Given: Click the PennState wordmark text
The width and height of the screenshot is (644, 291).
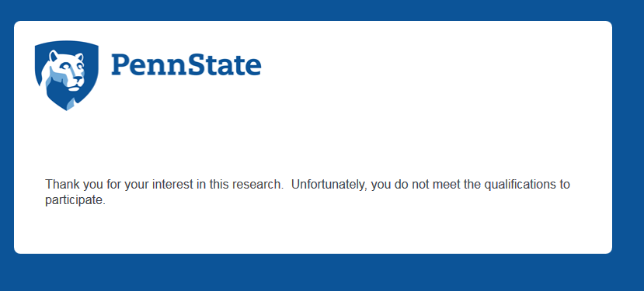Looking at the screenshot, I should 186,65.
